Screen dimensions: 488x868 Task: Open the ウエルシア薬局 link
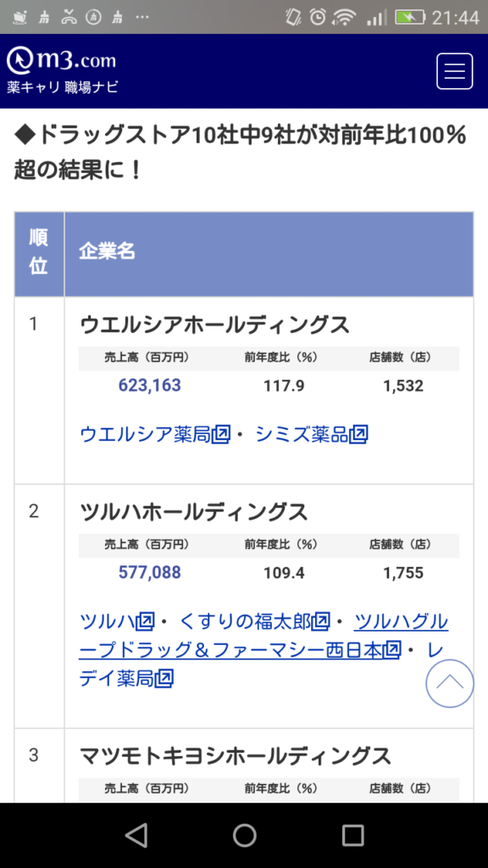pos(155,435)
